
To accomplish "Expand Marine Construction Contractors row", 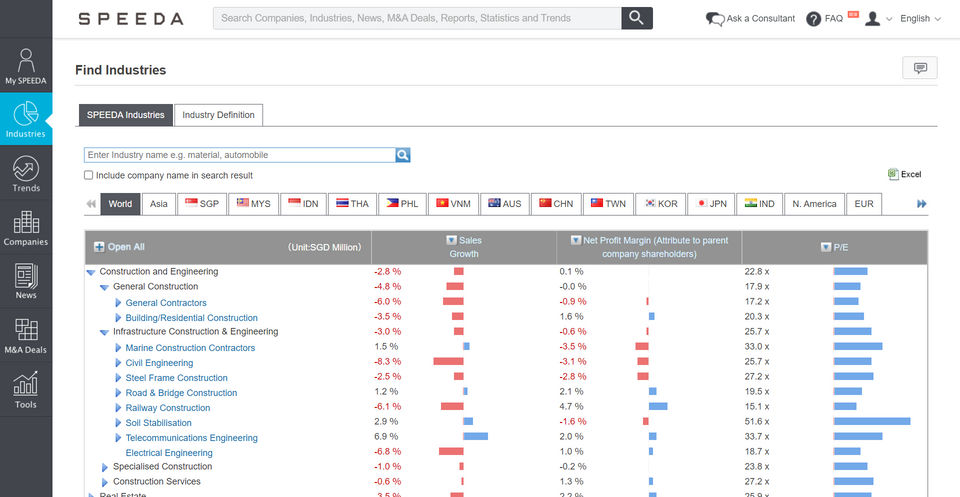I will tap(118, 348).
